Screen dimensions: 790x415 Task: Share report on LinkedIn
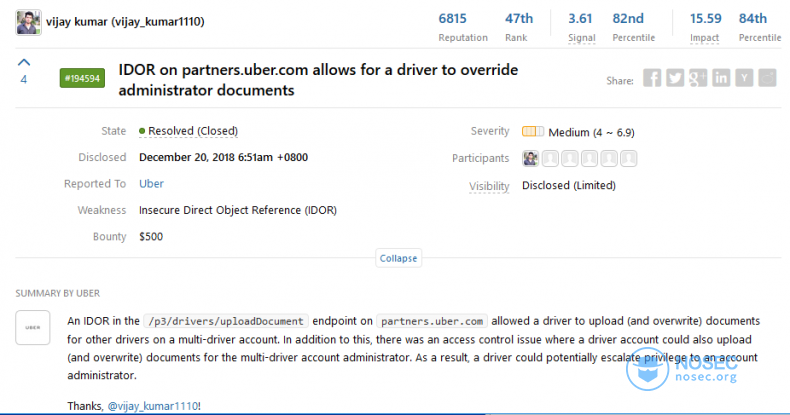pos(721,79)
